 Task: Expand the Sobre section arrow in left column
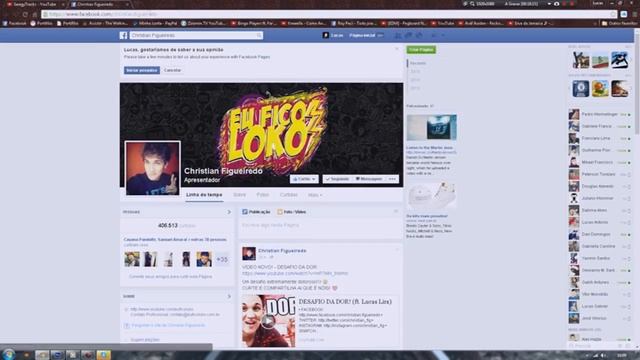[229, 296]
